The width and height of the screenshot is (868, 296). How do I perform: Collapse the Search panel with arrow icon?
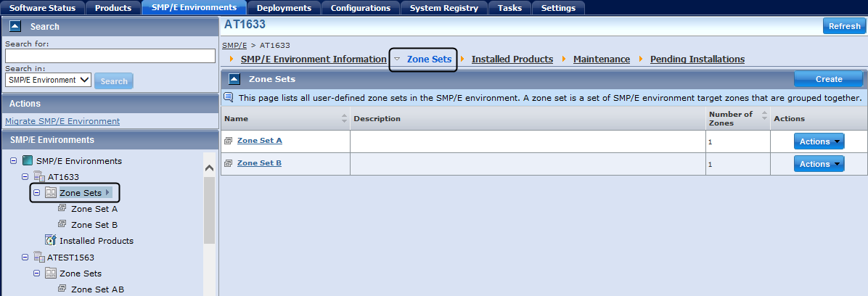point(15,26)
